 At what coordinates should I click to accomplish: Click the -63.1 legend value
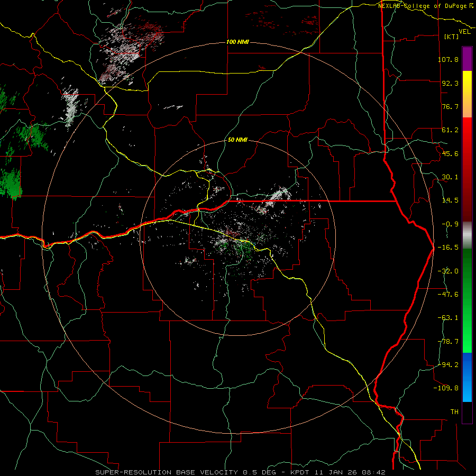click(448, 318)
